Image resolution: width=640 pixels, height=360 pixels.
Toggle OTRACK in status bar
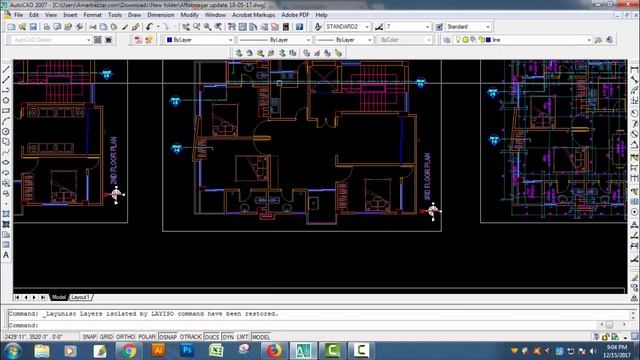pyautogui.click(x=190, y=337)
